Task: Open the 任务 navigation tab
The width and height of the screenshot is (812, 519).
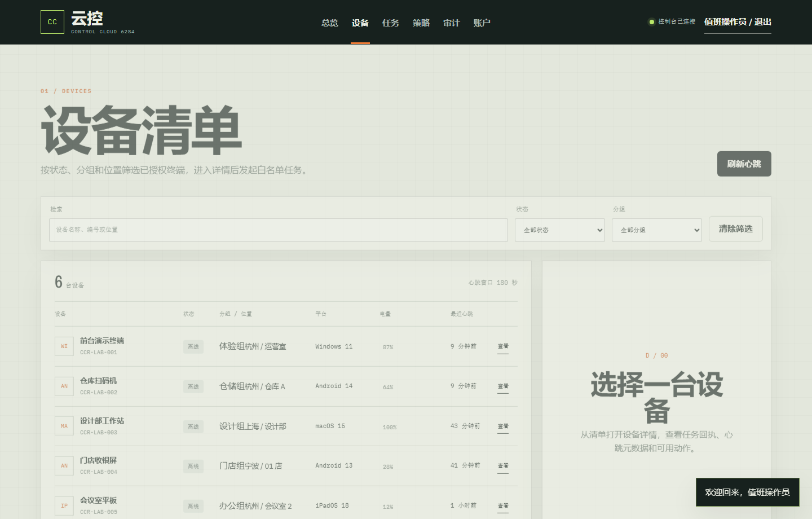Action: pyautogui.click(x=391, y=23)
